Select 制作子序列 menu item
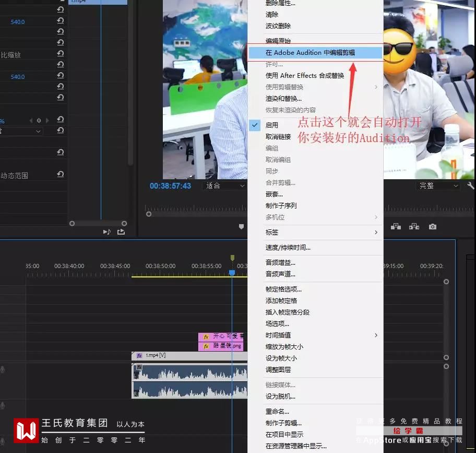Viewport: 476px width, 453px height. [x=281, y=205]
